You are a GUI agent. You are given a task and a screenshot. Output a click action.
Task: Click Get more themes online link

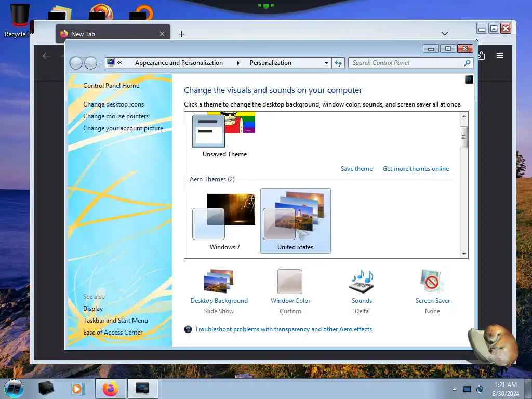point(416,169)
